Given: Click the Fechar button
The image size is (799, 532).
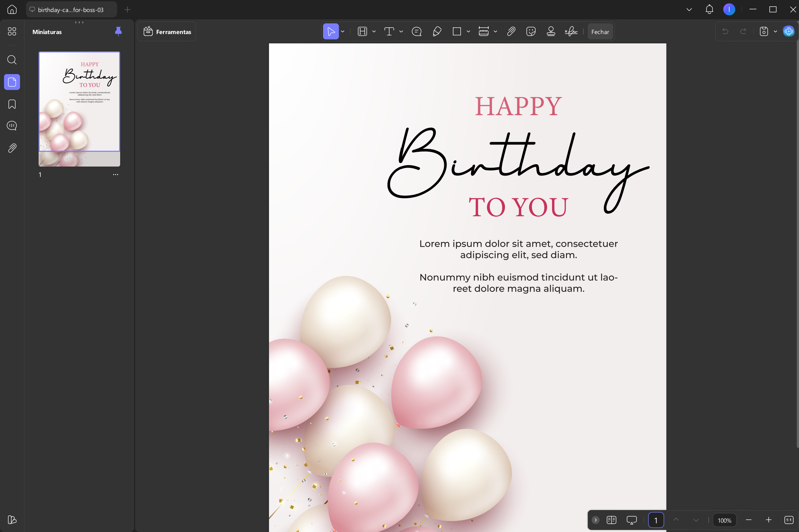Looking at the screenshot, I should pyautogui.click(x=600, y=32).
